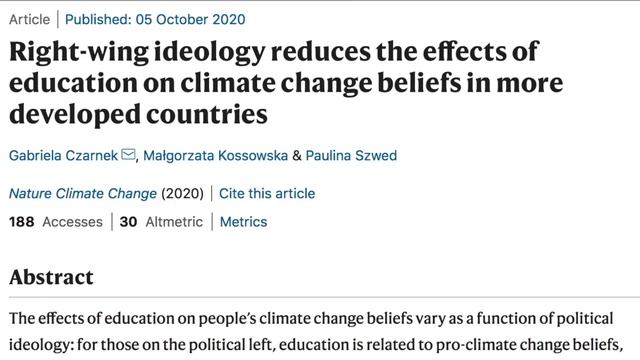The image size is (640, 360).
Task: Open the Metrics link
Action: (244, 222)
